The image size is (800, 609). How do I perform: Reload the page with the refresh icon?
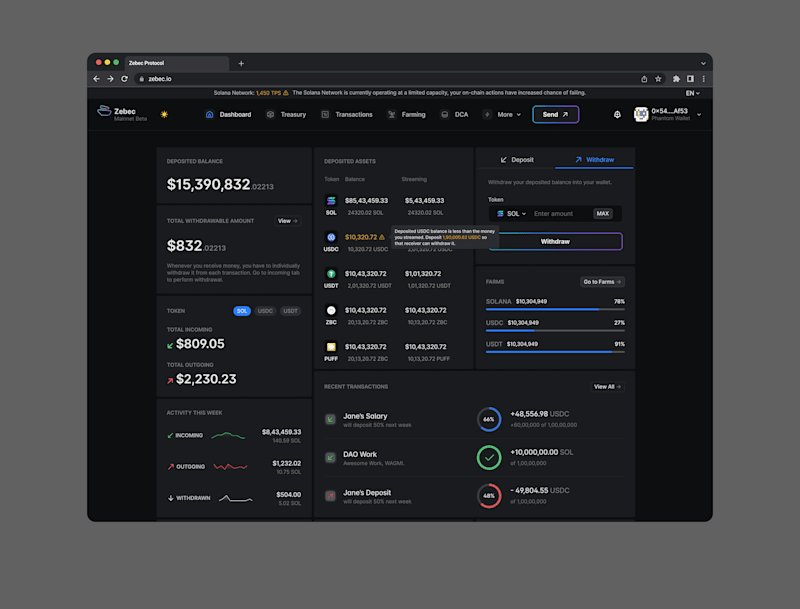click(124, 79)
